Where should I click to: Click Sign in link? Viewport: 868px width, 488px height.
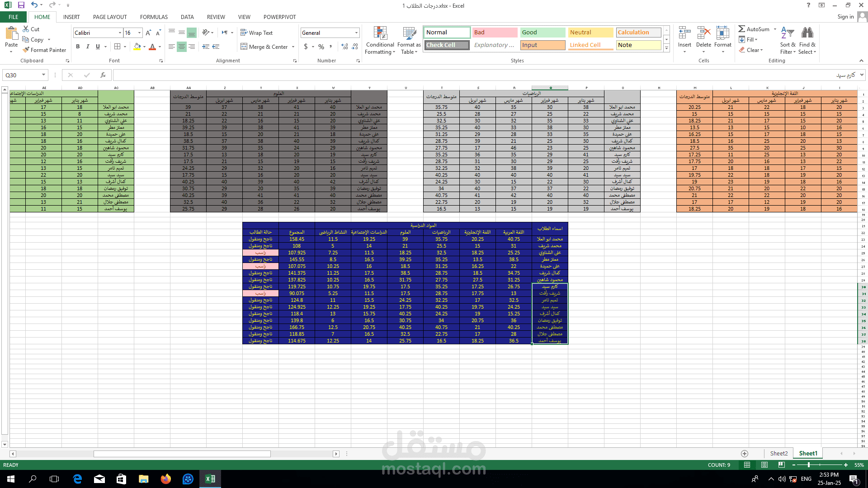[845, 17]
